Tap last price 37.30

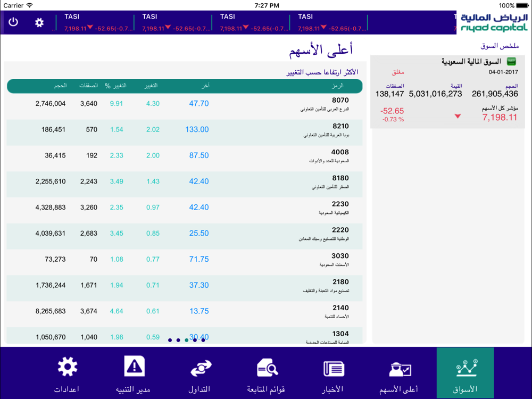click(x=199, y=285)
